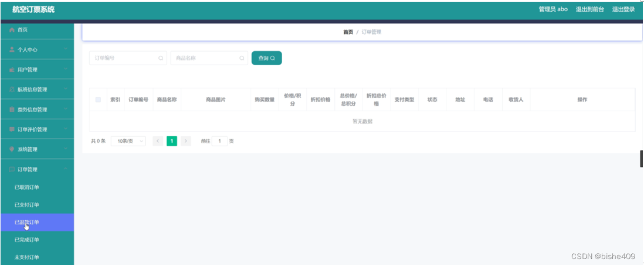Go to the next page arrow
The height and width of the screenshot is (265, 644).
tap(186, 141)
